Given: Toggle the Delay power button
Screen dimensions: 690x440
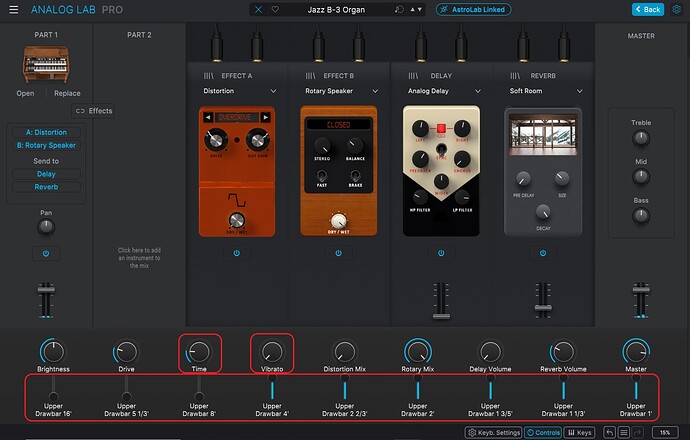Looking at the screenshot, I should pos(441,253).
